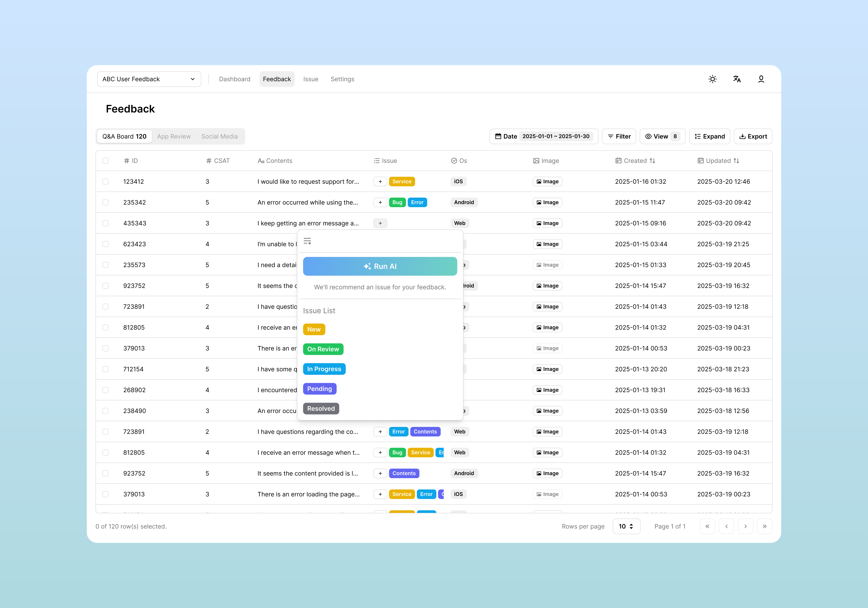Open Image thumbnail for row 435343
Viewport: 868px width, 608px height.
pos(547,223)
